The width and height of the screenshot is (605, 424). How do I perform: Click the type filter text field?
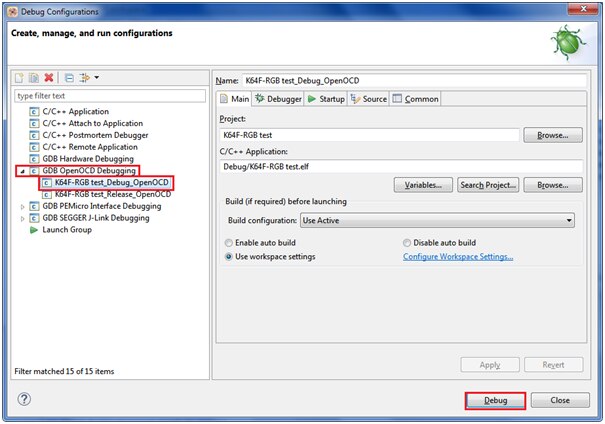pyautogui.click(x=110, y=96)
